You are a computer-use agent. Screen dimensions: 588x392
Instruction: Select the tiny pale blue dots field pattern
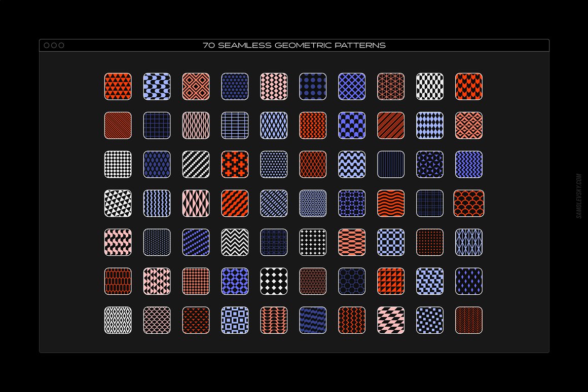(157, 243)
